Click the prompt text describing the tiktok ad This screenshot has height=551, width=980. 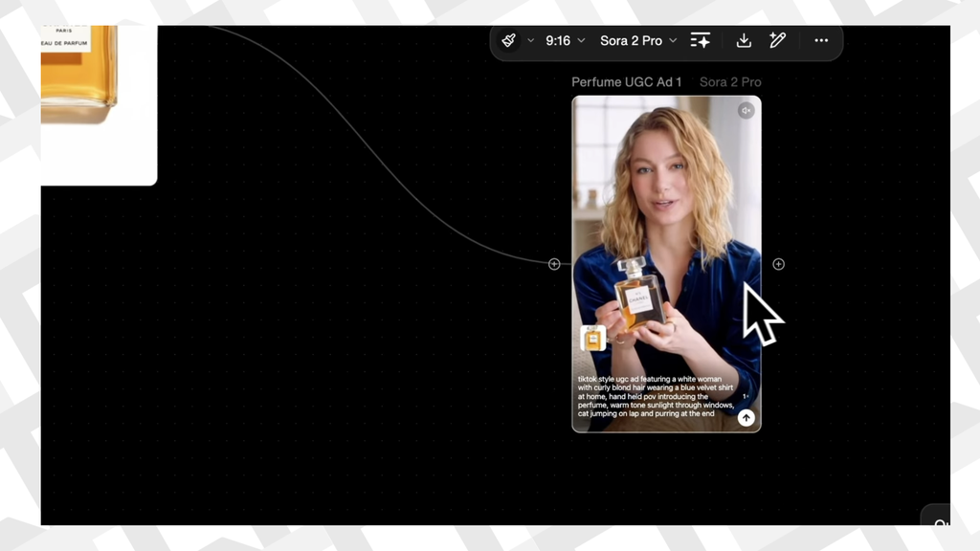click(x=656, y=397)
